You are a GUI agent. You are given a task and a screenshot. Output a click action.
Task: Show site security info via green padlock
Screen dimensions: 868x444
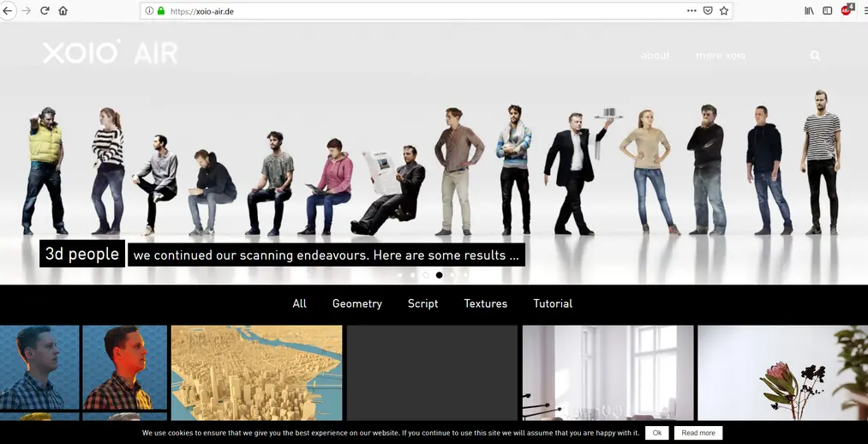pyautogui.click(x=161, y=11)
